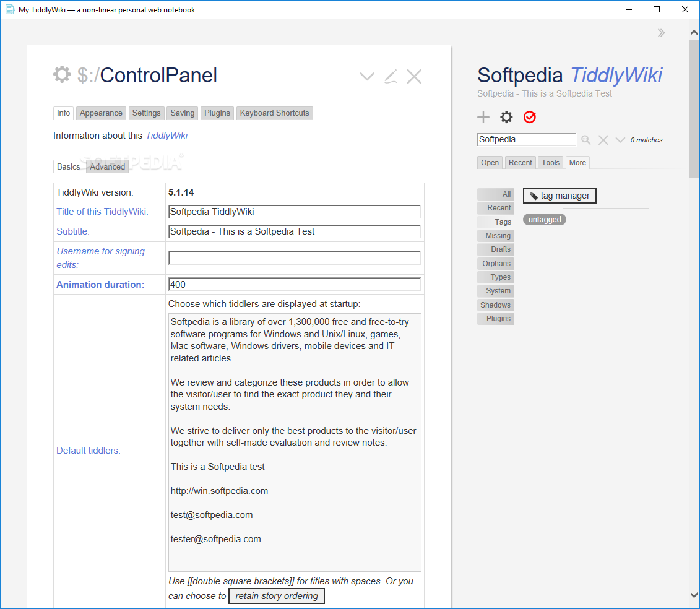Click the untagged pill
Image resolution: width=700 pixels, height=609 pixels.
click(544, 220)
